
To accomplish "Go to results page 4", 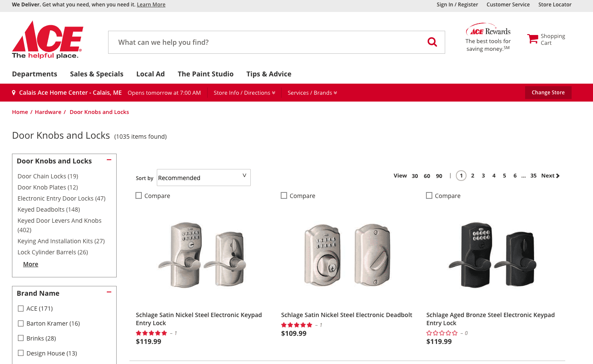I will click(494, 175).
